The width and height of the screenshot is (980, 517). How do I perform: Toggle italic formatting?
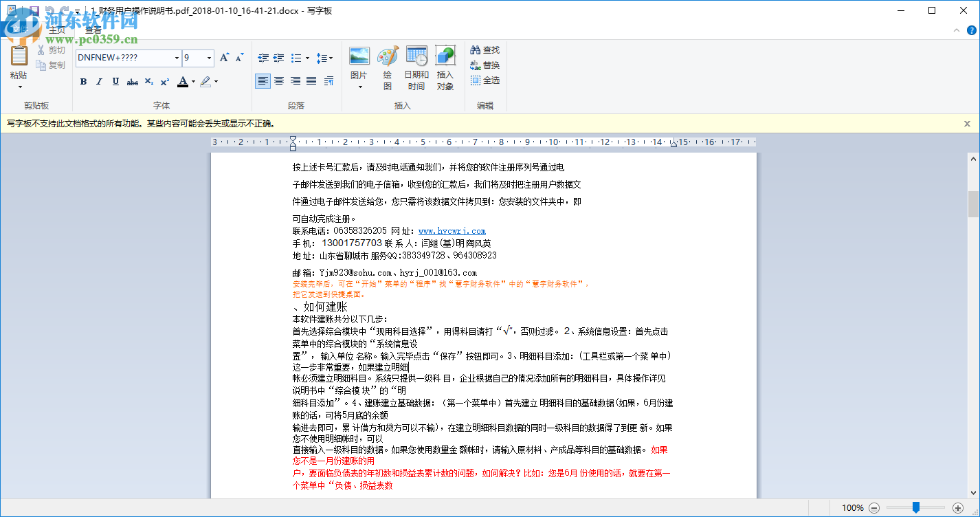pos(99,81)
